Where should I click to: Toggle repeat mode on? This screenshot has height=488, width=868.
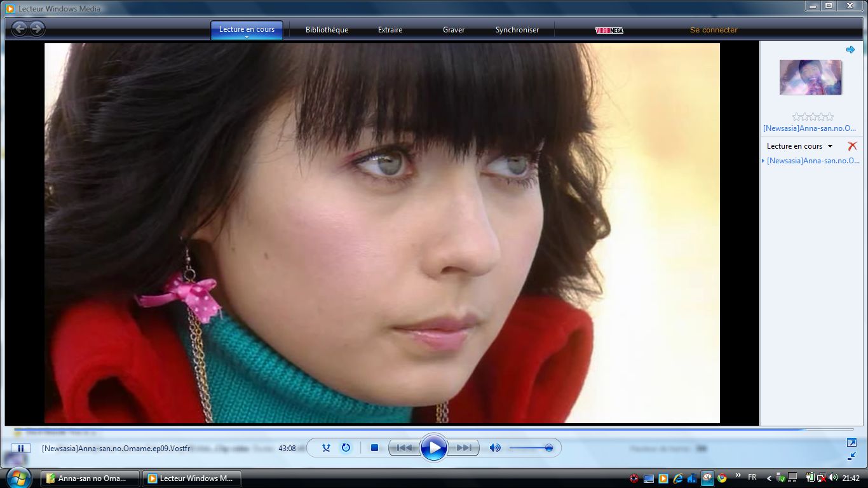coord(346,448)
